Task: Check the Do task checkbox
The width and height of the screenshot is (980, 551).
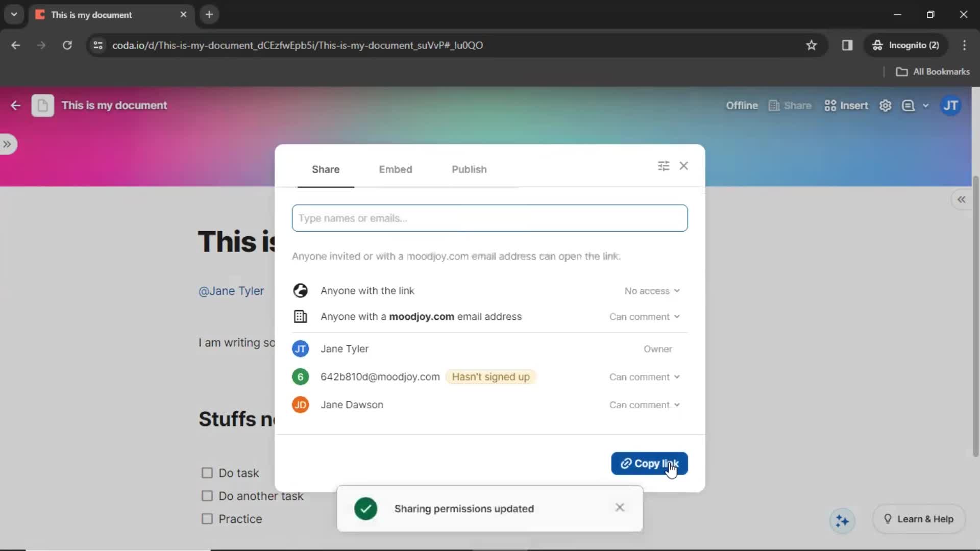Action: click(207, 473)
